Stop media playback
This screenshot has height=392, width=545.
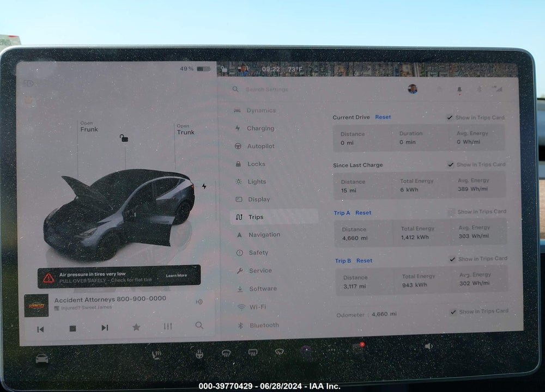click(x=72, y=328)
